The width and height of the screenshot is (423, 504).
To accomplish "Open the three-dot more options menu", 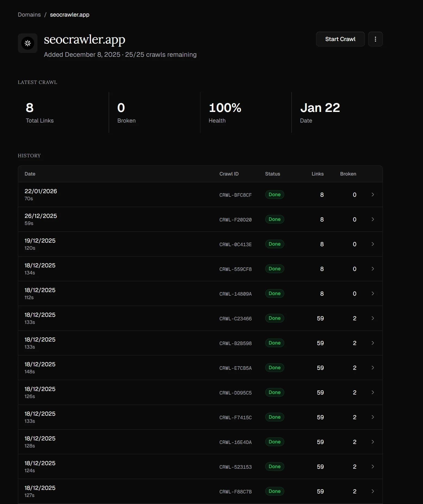I will tap(375, 39).
